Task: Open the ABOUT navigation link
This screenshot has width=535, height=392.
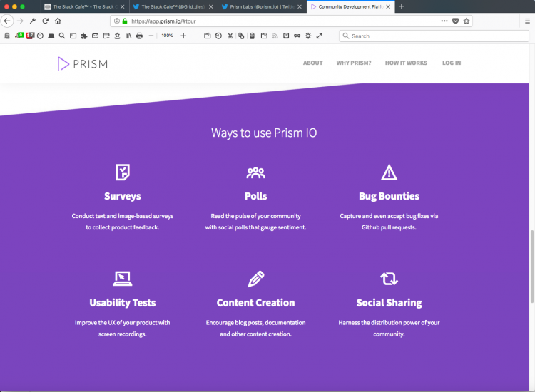Action: click(313, 63)
